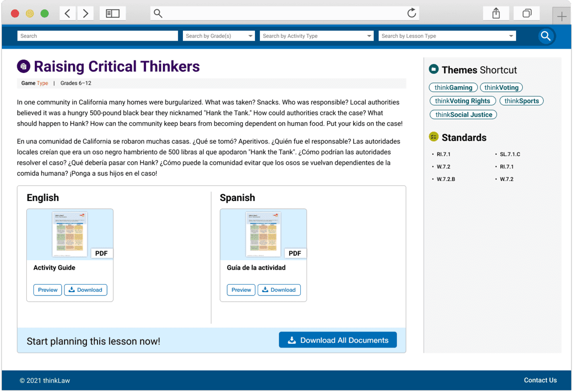The image size is (573, 392).
Task: Select the Game Type label
Action: pyautogui.click(x=34, y=83)
